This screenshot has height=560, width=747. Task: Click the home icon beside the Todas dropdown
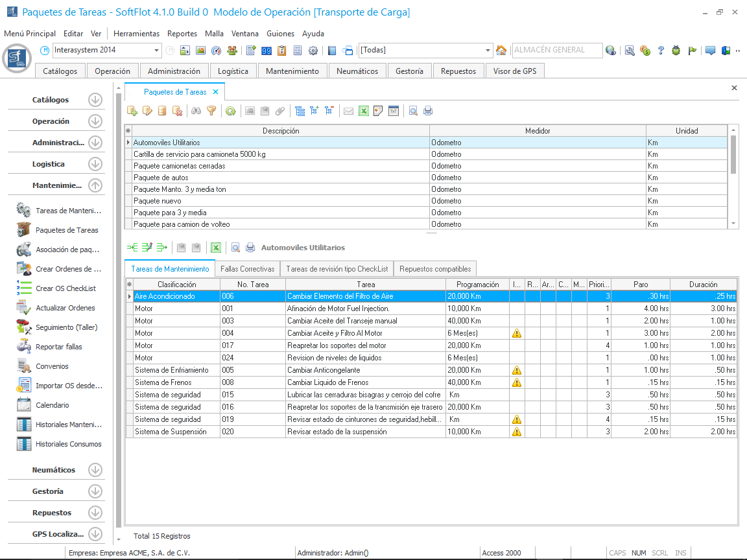[501, 51]
